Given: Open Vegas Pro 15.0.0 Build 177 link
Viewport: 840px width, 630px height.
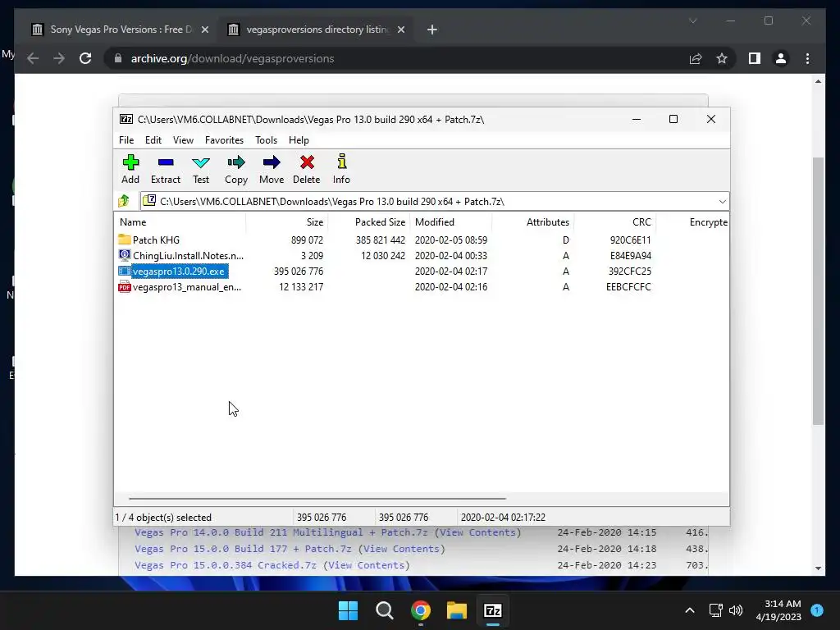Looking at the screenshot, I should click(x=243, y=549).
